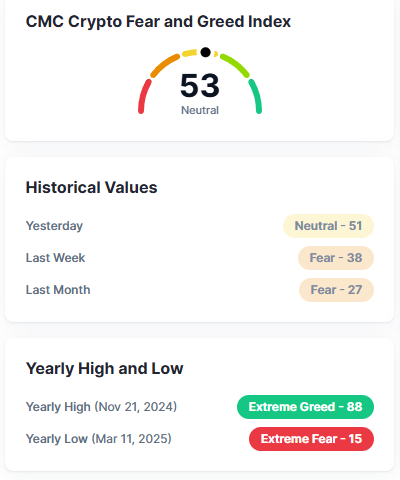400x480 pixels.
Task: Click the yellow gauge arc segment
Action: tap(190, 53)
